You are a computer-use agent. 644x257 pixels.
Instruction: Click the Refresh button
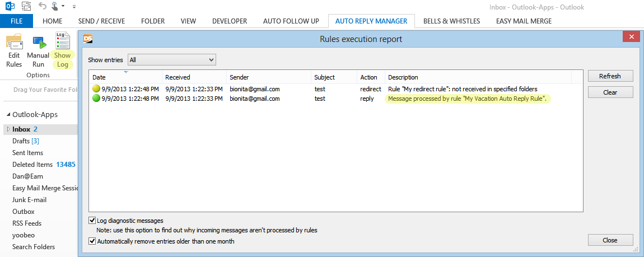[x=610, y=76]
